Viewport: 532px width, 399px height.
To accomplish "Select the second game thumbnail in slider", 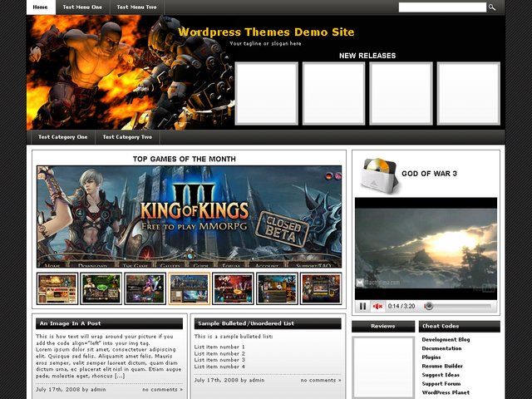I will click(101, 288).
